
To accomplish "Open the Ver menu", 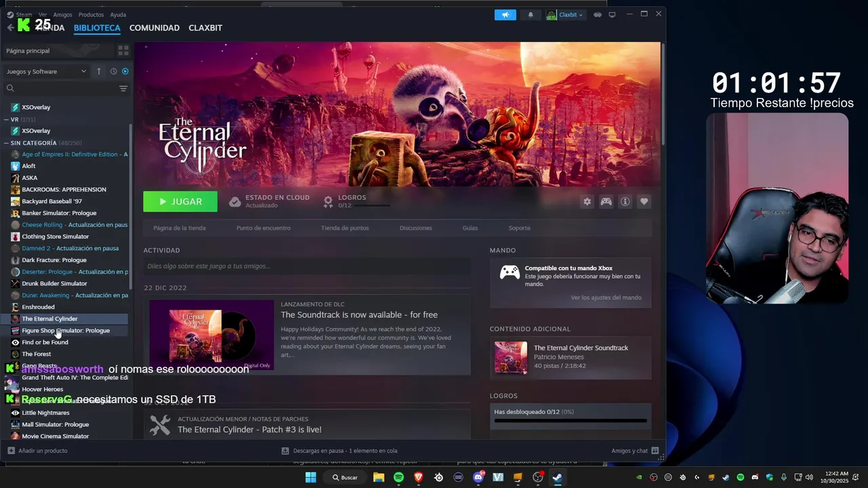I will pos(43,14).
